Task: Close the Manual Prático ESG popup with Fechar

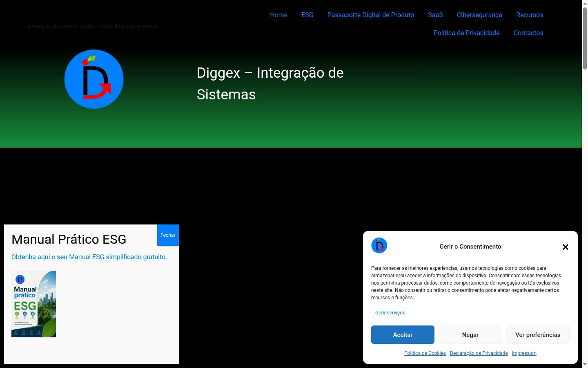Action: (x=168, y=235)
